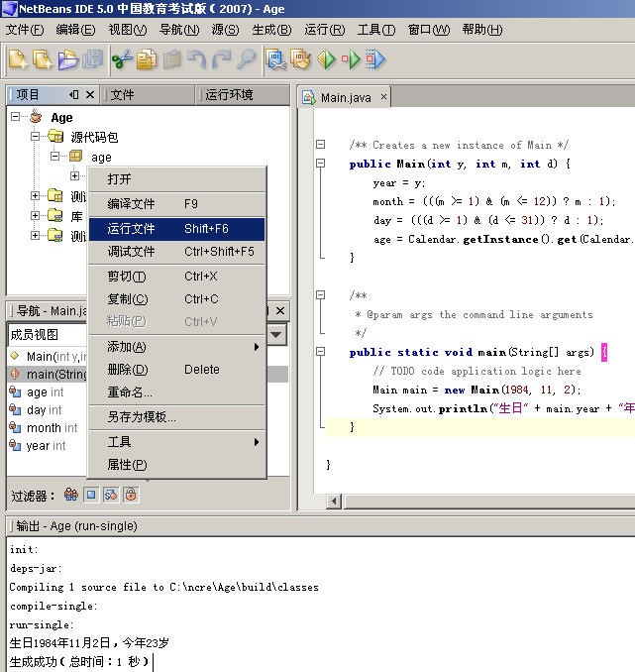Toggle the show inherited members filter

[x=71, y=495]
